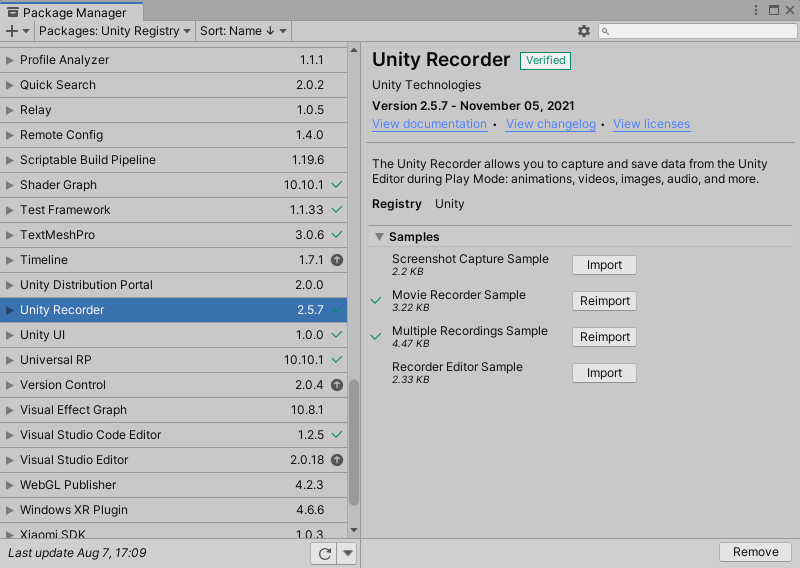Click the Package Manager tab icon
The height and width of the screenshot is (568, 800).
click(x=13, y=12)
